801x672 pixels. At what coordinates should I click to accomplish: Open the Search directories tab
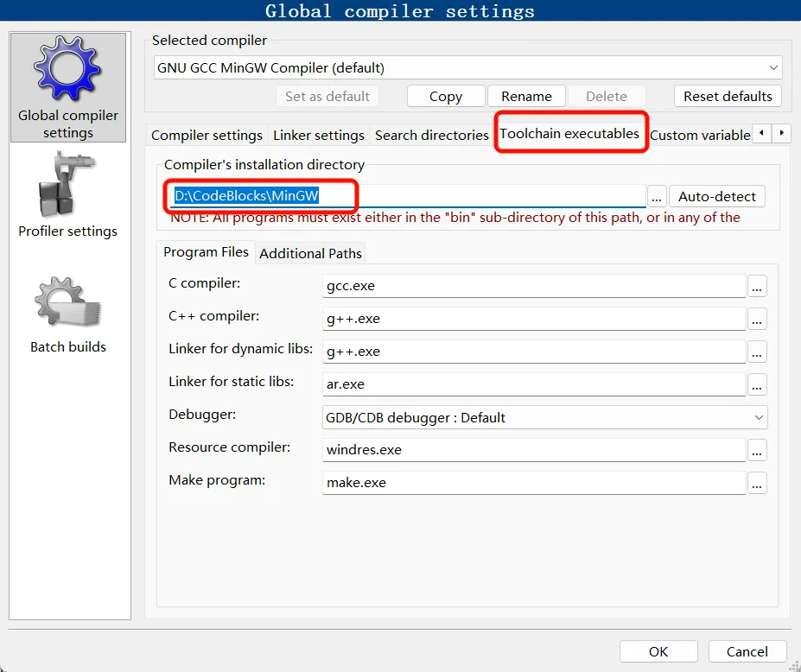(431, 135)
